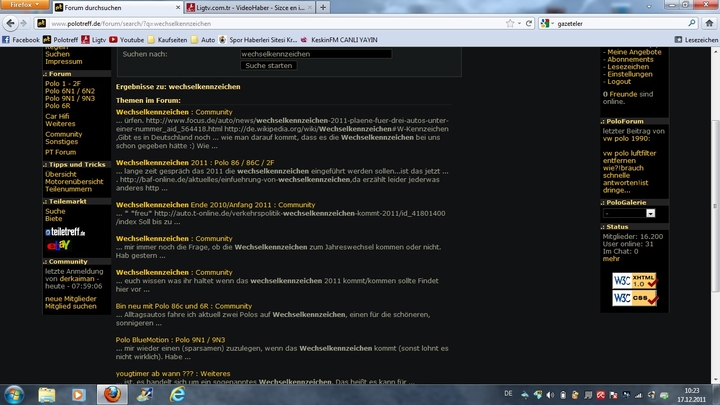This screenshot has height=405, width=720.
Task: Open Meine Angebote link
Action: 634,52
